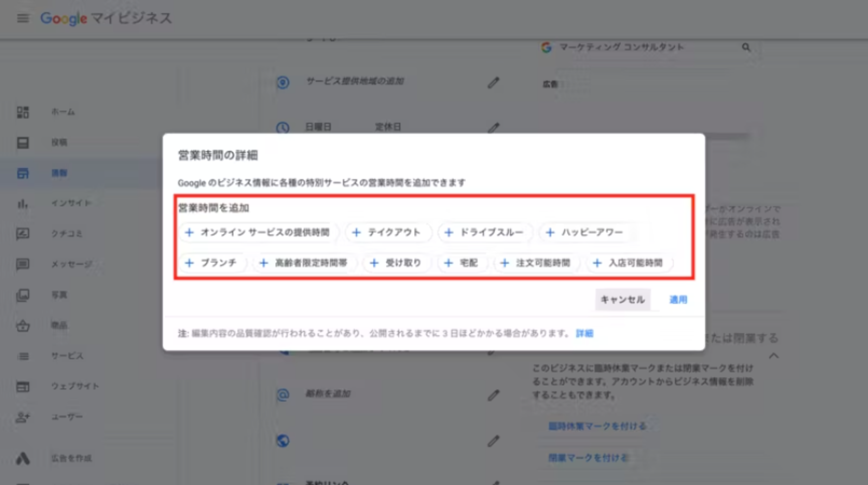Click the クチコミ review icon
Image resolution: width=868 pixels, height=485 pixels.
pyautogui.click(x=23, y=234)
